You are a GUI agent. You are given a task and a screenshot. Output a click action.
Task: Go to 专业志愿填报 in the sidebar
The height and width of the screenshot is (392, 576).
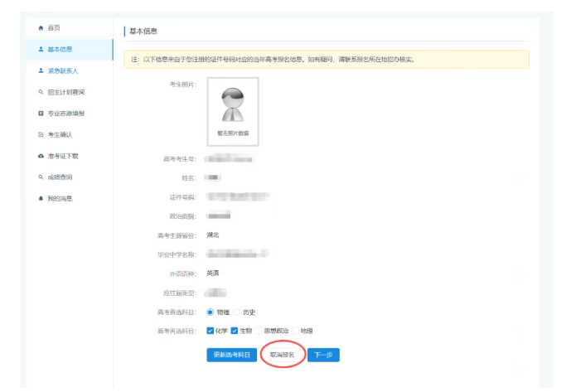click(x=65, y=114)
